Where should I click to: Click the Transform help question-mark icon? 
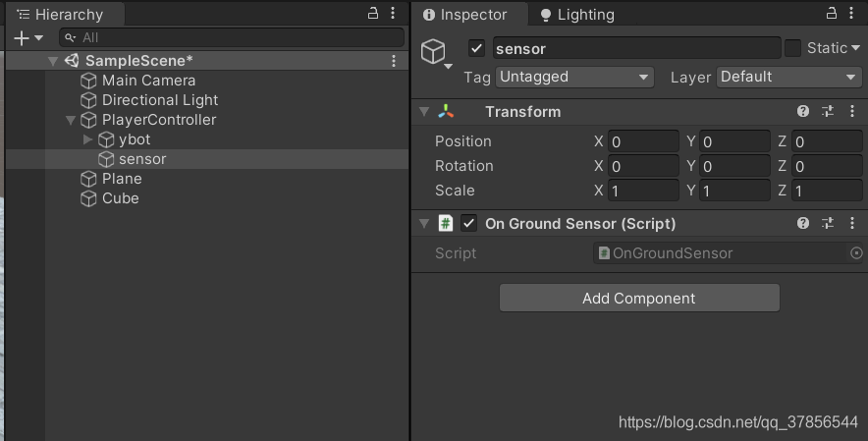click(803, 112)
